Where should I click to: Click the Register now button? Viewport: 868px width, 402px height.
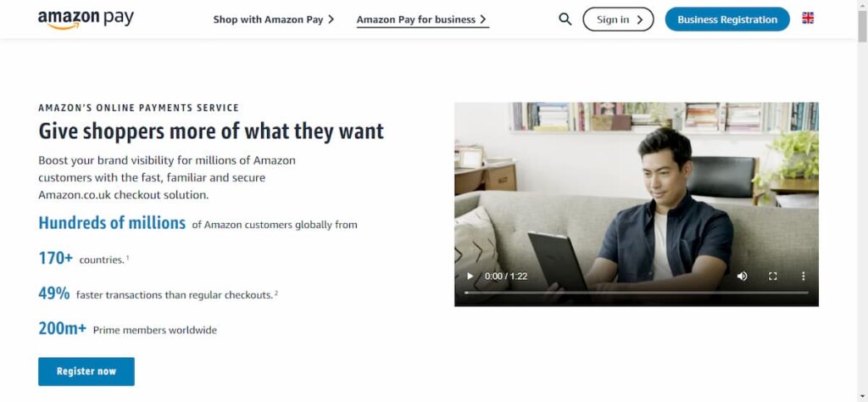[x=86, y=371]
